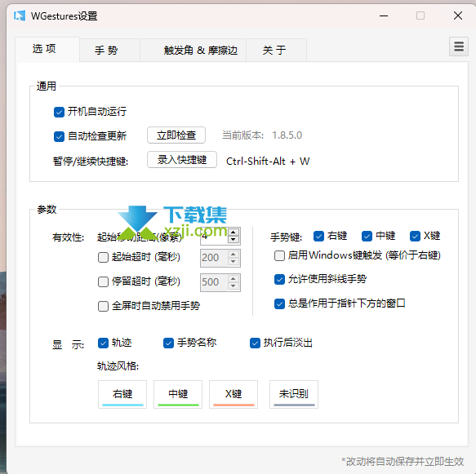Enable 停留超时 (毫秒) checkbox
Screen dimensions: 476x474
point(103,281)
